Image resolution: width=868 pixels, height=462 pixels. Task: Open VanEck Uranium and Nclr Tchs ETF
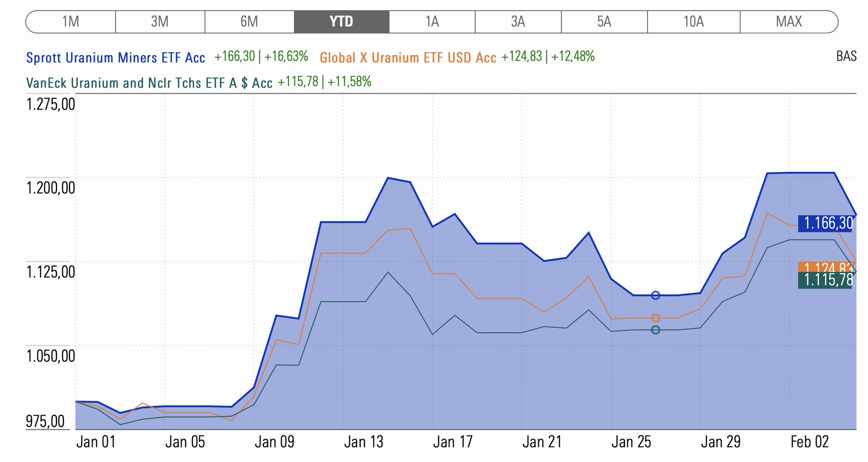[x=149, y=83]
